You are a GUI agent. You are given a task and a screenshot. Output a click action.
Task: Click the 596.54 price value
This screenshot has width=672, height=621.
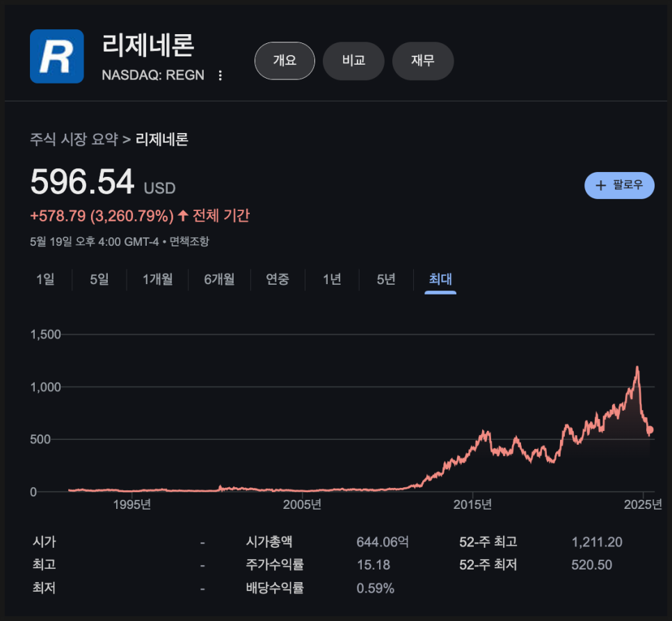click(82, 182)
